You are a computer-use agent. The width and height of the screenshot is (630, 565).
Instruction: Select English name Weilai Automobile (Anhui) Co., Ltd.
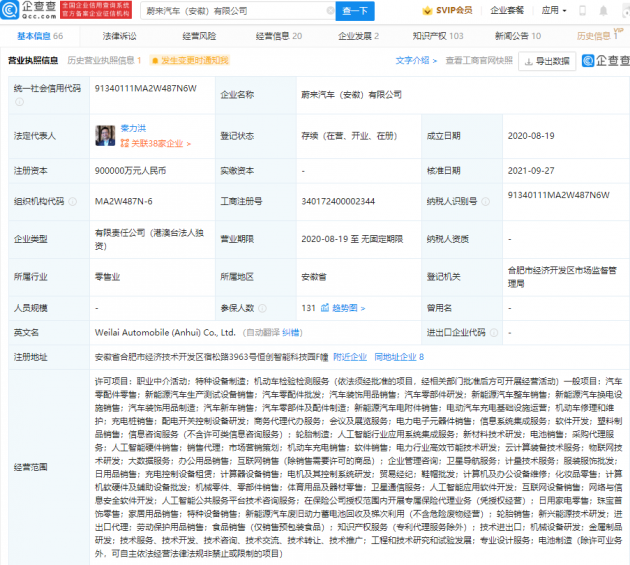165,333
